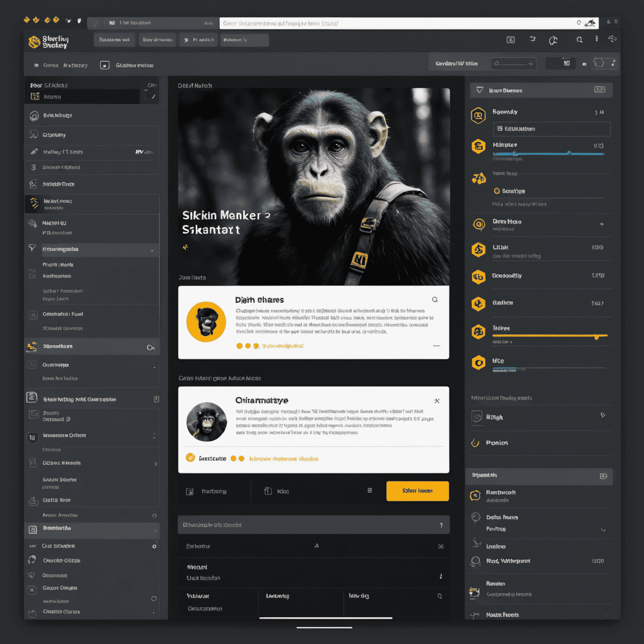Tick the checkbox beside Goorovrus
This screenshot has height=644, width=644.
[x=32, y=364]
